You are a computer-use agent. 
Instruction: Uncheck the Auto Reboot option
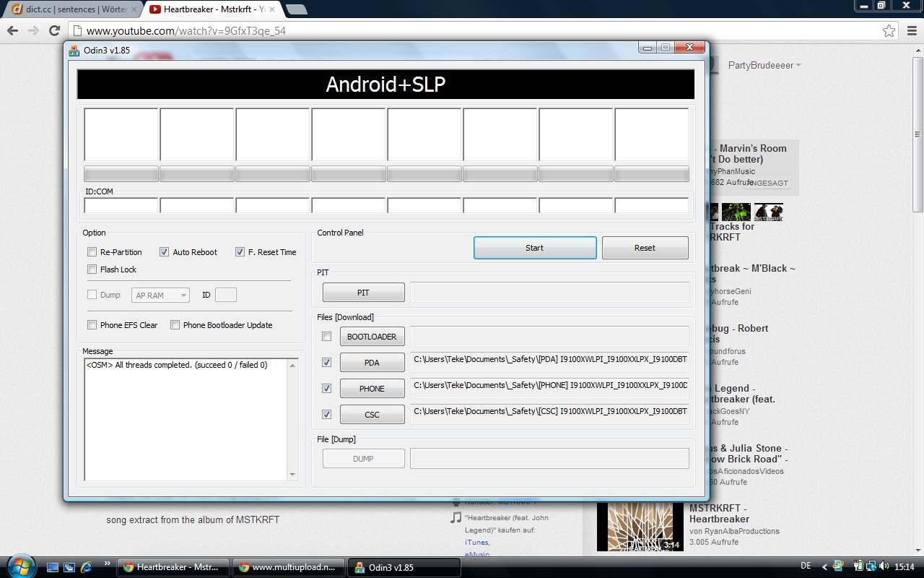tap(164, 252)
